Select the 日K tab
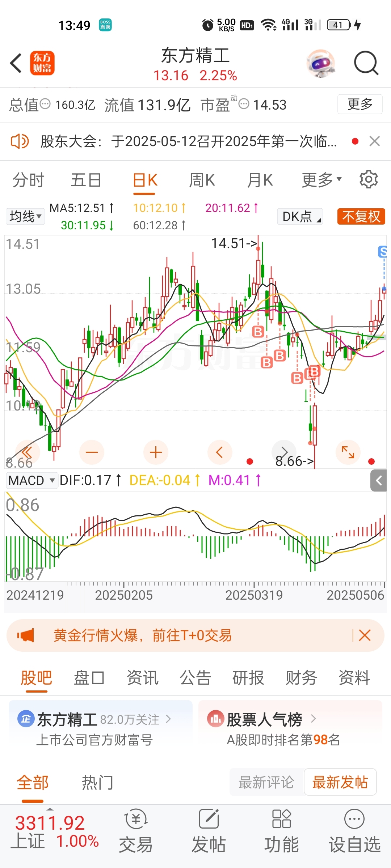This screenshot has width=391, height=868. click(145, 180)
